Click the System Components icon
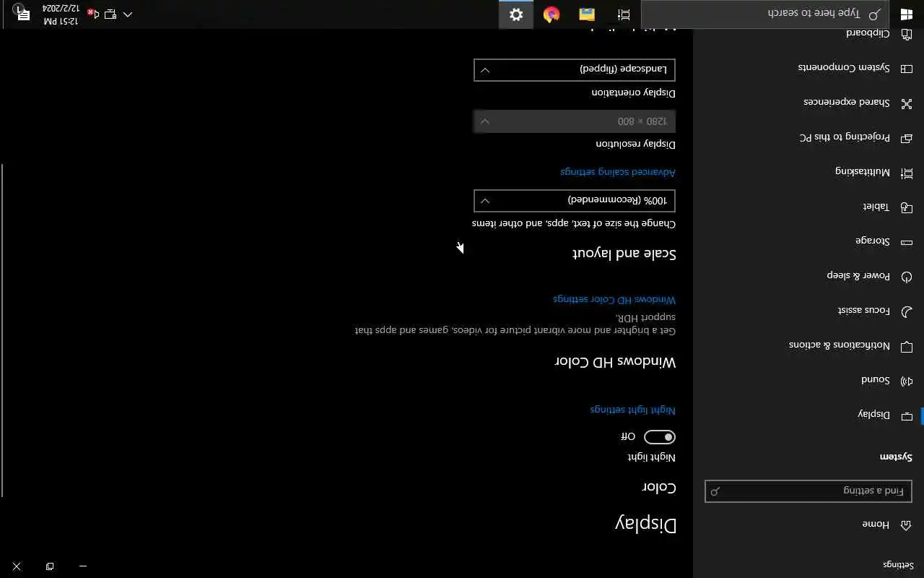Viewport: 924px width, 578px height. click(x=907, y=69)
